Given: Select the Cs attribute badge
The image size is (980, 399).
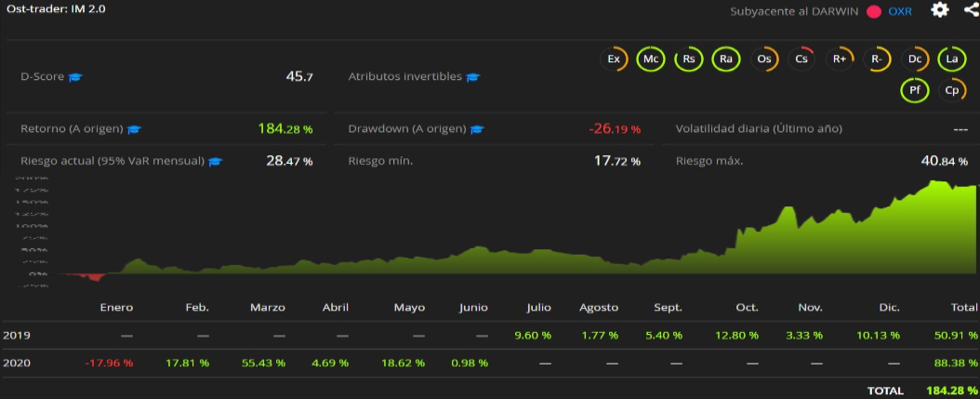Looking at the screenshot, I should 801,60.
